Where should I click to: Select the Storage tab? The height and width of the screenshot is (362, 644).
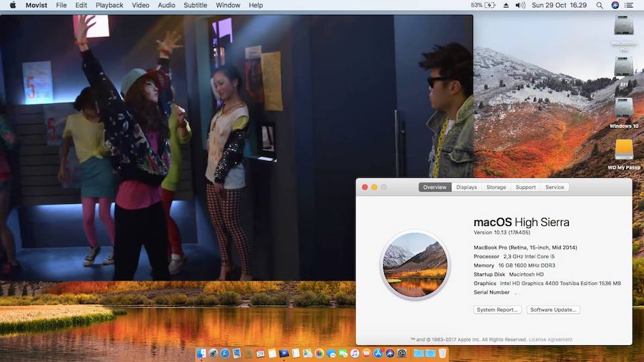(496, 187)
